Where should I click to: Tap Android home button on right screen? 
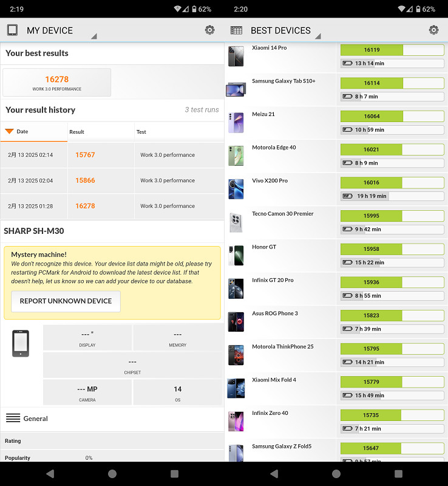point(336,474)
